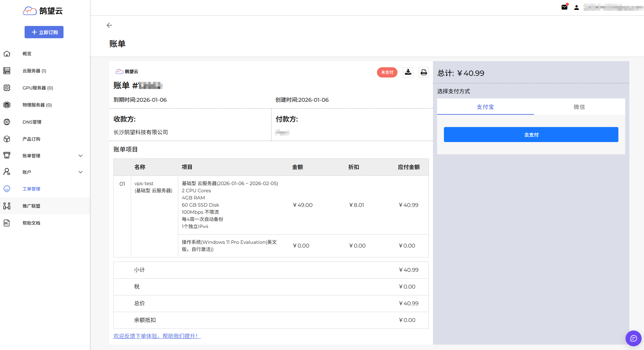This screenshot has height=350, width=644.
Task: Download the invoice
Action: 408,72
